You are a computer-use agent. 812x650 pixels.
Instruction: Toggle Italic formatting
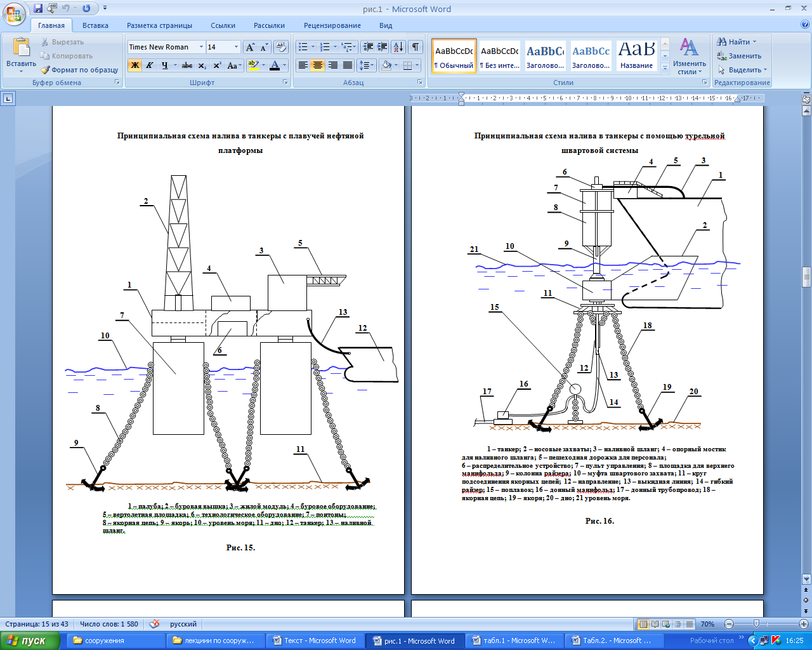[x=150, y=65]
